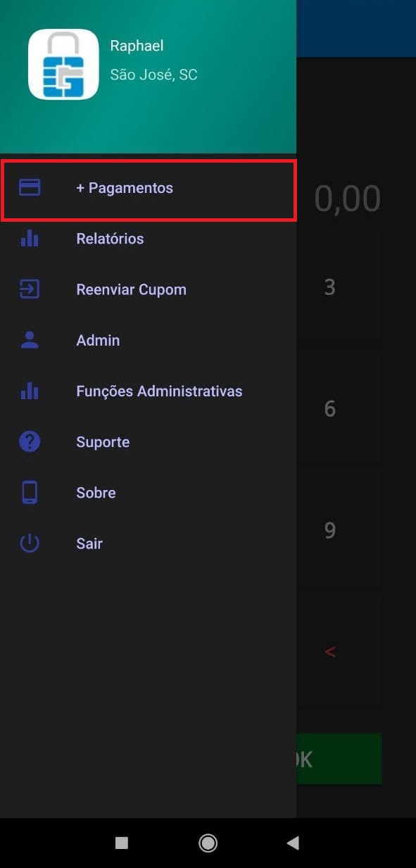Click the phone icon next to Sobre
Viewport: 416px width, 868px height.
click(29, 492)
